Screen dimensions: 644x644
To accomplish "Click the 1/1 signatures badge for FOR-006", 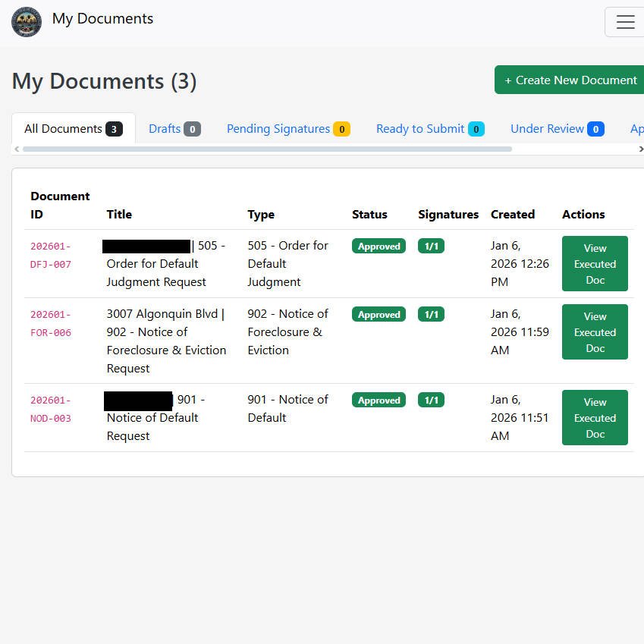I will pyautogui.click(x=431, y=314).
